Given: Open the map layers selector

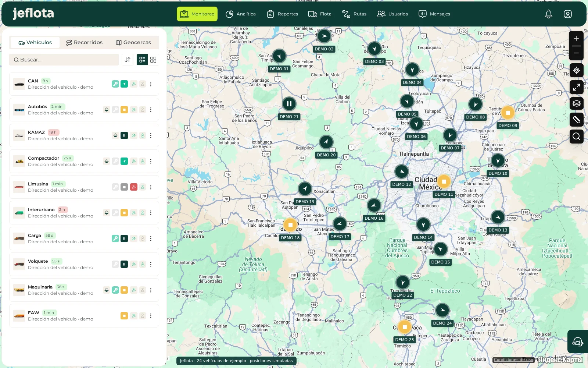Looking at the screenshot, I should click(x=577, y=103).
